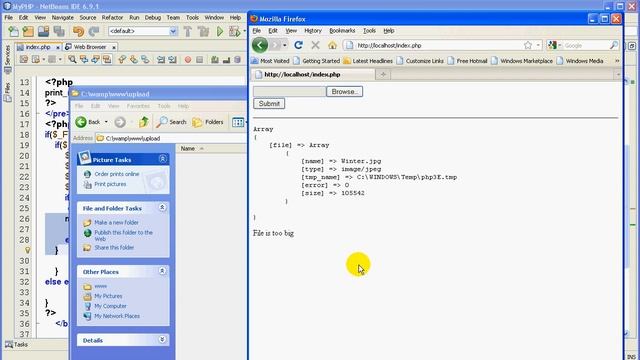This screenshot has height=360, width=640.
Task: Switch to index.php editor tab
Action: [38, 47]
